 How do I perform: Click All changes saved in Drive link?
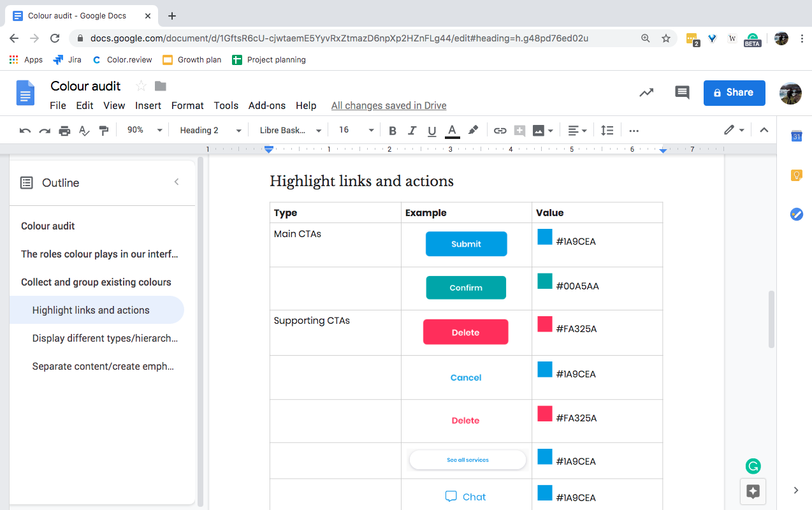tap(389, 106)
